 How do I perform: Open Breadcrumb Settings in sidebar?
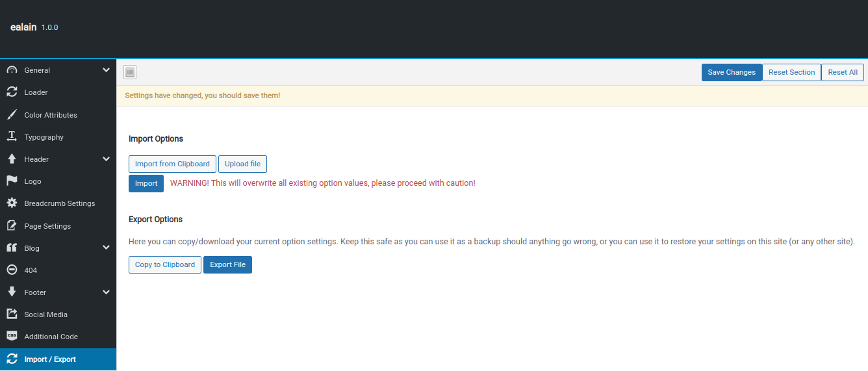tap(58, 203)
